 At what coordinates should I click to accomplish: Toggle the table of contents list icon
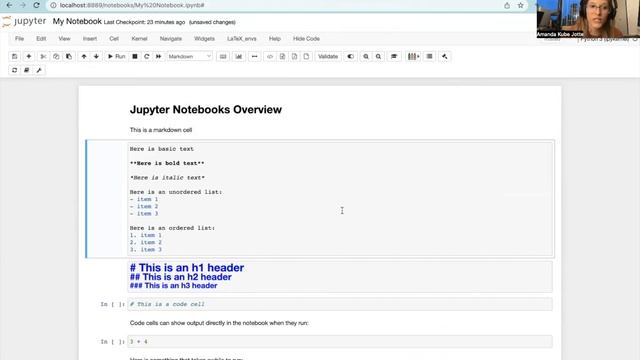[x=429, y=56]
